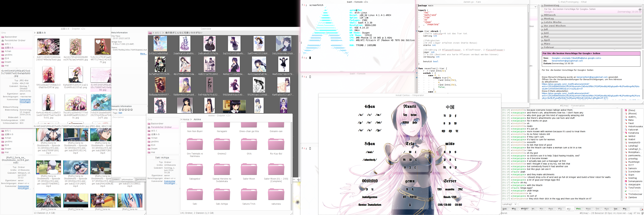Click the zoom-in plus icon in Gwenview
The image size is (644, 215).
pyautogui.click(x=298, y=180)
